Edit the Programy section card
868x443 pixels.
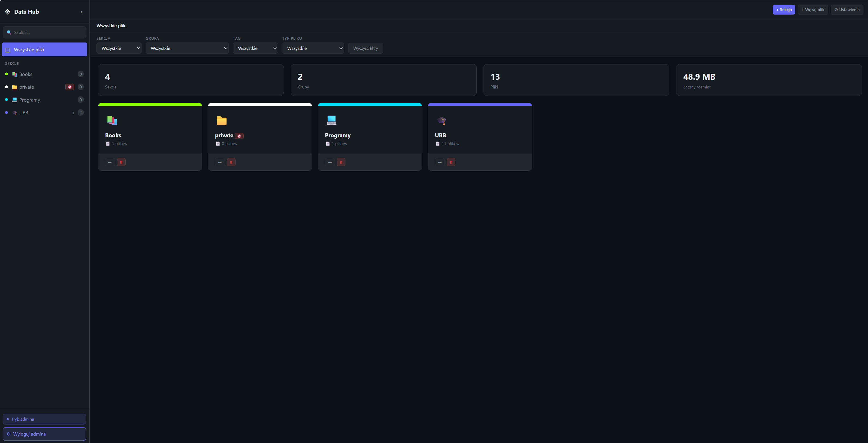[330, 162]
